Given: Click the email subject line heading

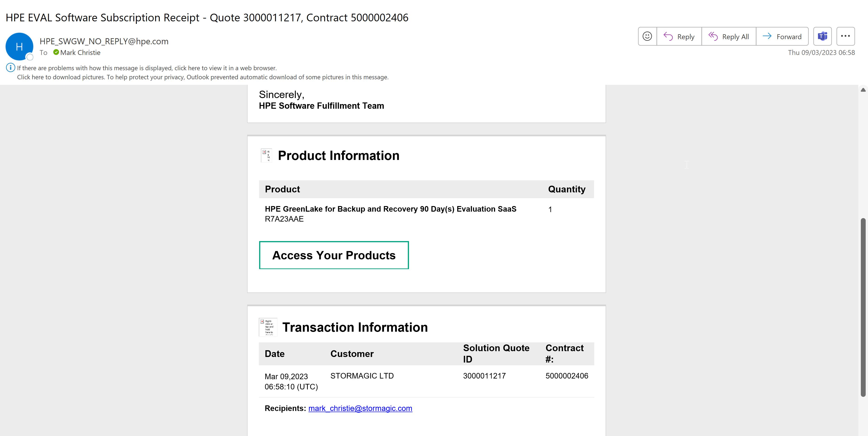Looking at the screenshot, I should (207, 18).
